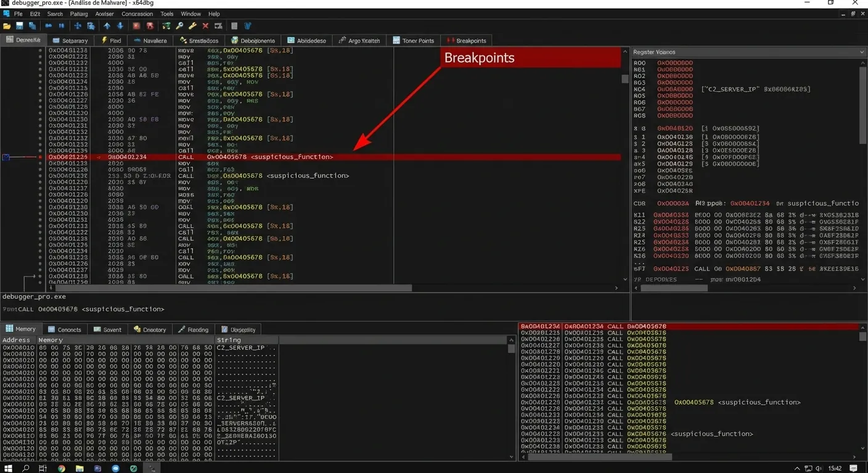This screenshot has height=473, width=868.
Task: Switch to the Breakpoints tab
Action: coord(466,41)
